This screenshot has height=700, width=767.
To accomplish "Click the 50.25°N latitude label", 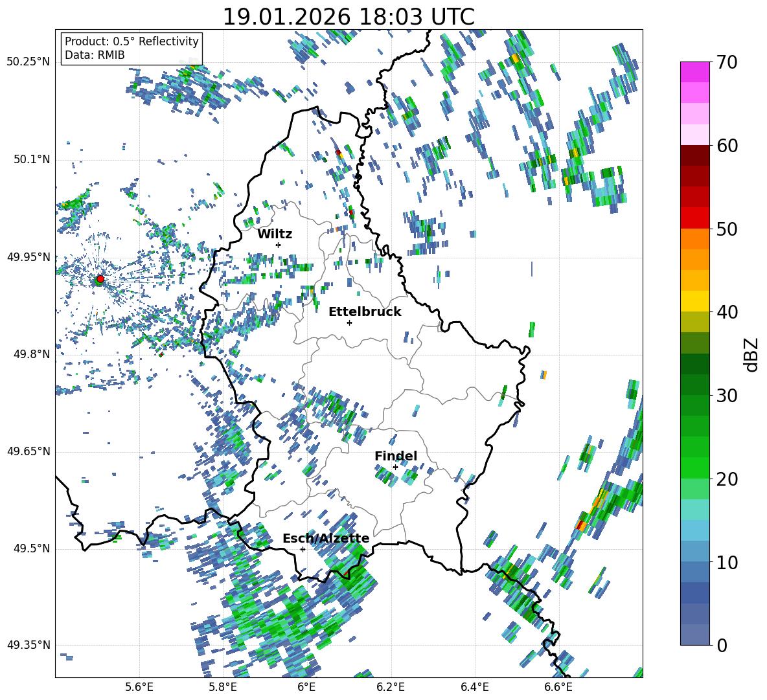I will pos(29,62).
